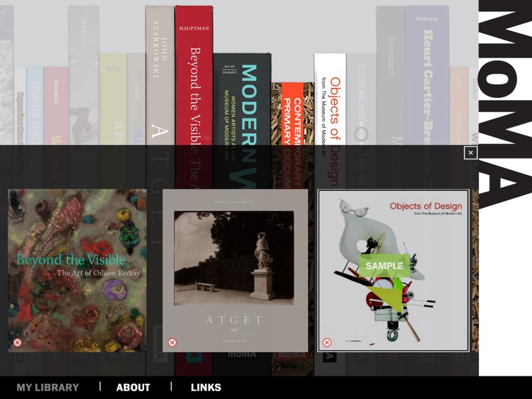Select John Szarkowski Atget book spine
Image resolution: width=532 pixels, height=399 pixels.
click(x=160, y=75)
